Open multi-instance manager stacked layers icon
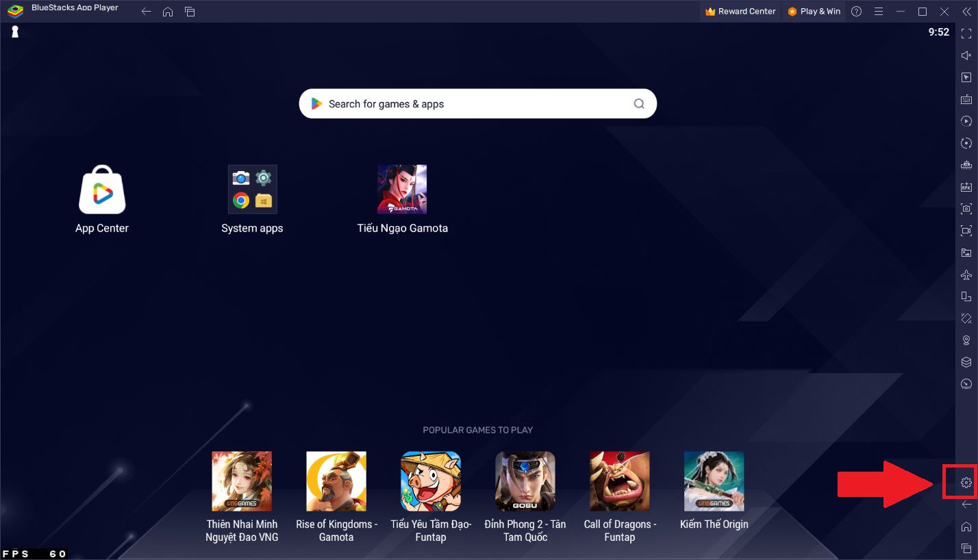The width and height of the screenshot is (978, 560). pos(966,361)
